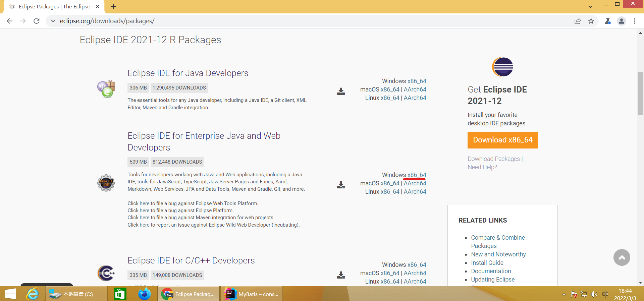This screenshot has height=301, width=644.
Task: Open Compare & Combine Packages link
Action: [498, 242]
